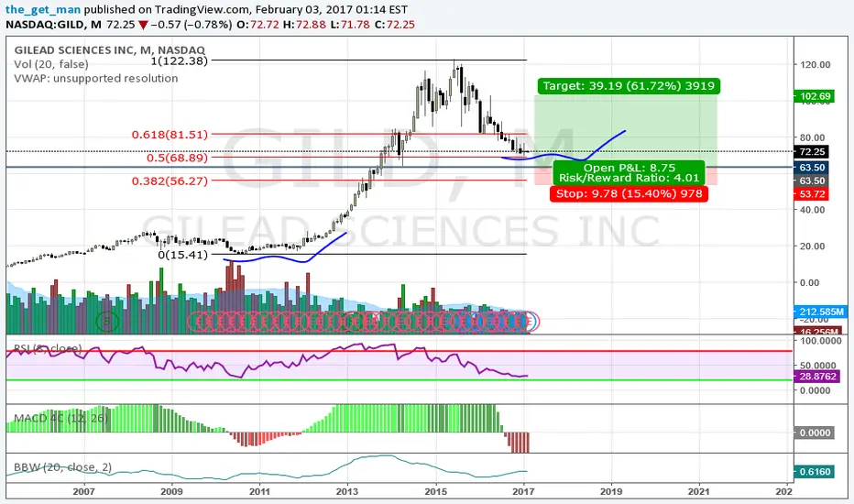This screenshot has width=854, height=504.
Task: Select the 0.5(68.89) Fibonacci level label
Action: (x=177, y=158)
